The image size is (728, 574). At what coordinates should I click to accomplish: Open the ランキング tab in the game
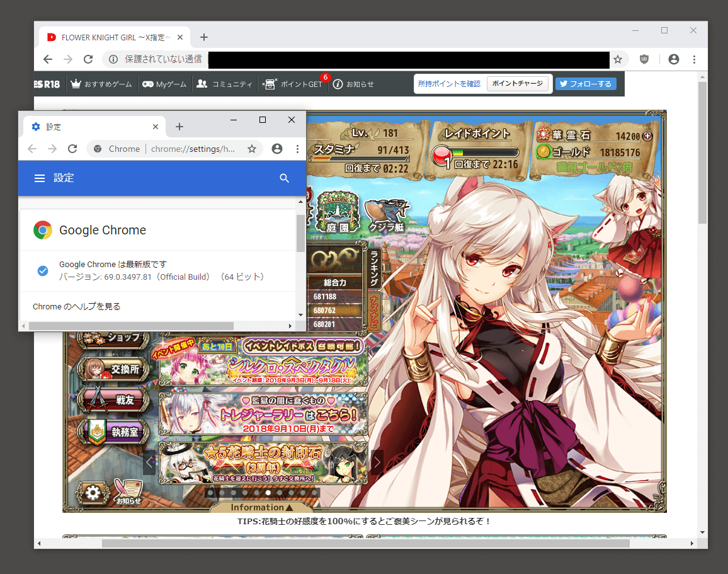374,268
